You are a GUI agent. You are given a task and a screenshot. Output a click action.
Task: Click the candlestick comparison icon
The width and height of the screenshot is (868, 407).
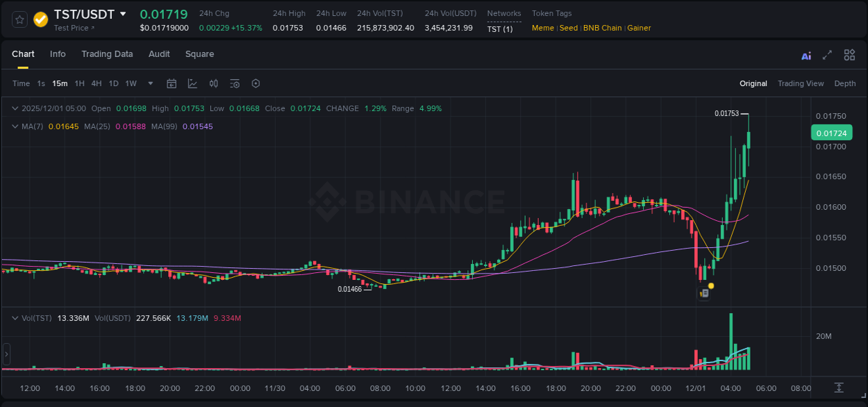click(215, 83)
